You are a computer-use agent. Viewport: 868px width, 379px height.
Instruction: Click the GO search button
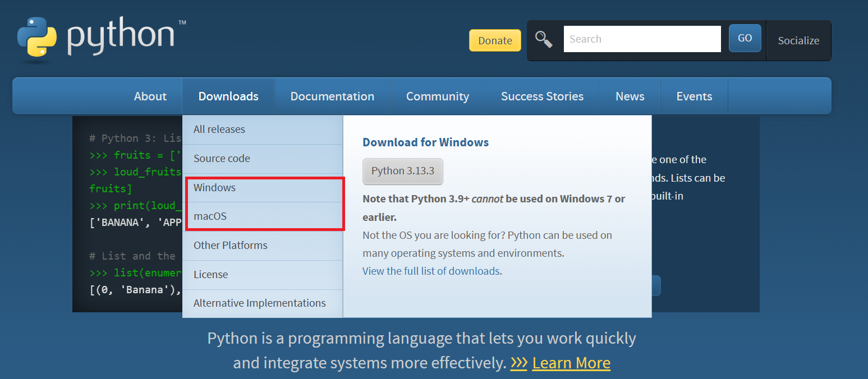[x=745, y=38]
